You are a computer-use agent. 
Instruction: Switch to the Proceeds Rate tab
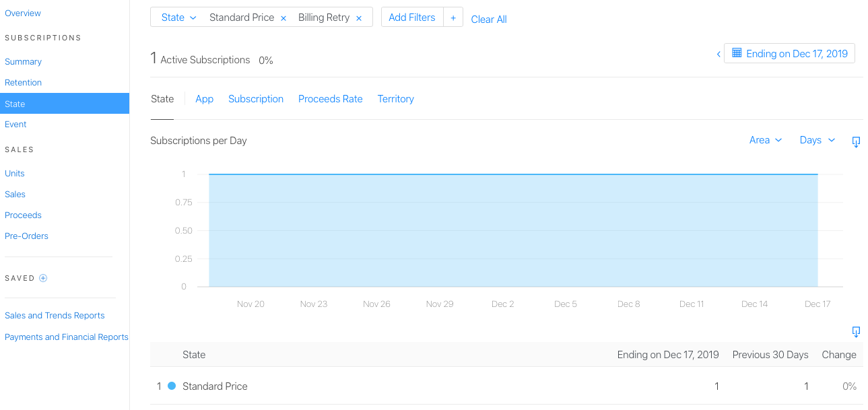pos(331,99)
